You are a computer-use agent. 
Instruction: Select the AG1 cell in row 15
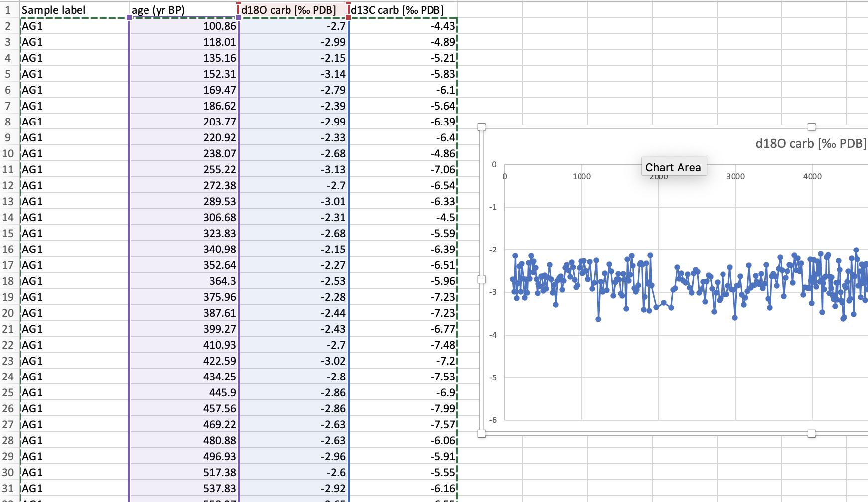[x=74, y=233]
